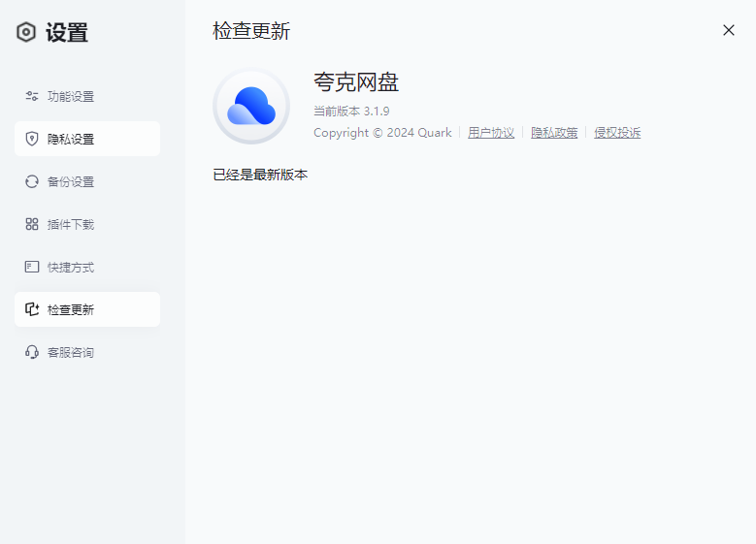Close the settings dialog
This screenshot has width=756, height=544.
pos(729,30)
